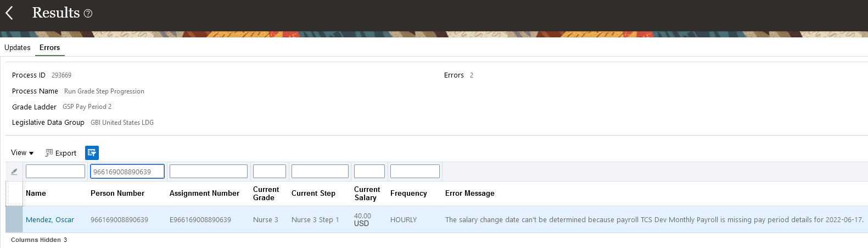The image size is (868, 248).
Task: Open the View dropdown menu
Action: 22,153
